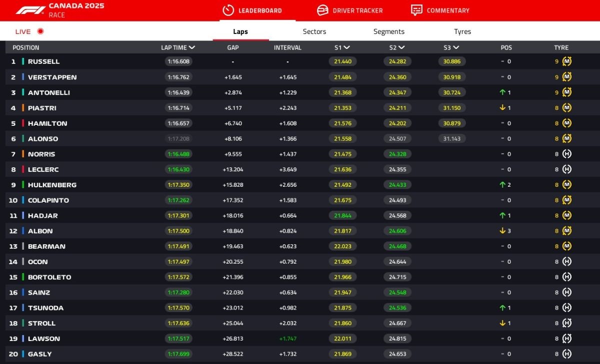Click Piastri's yellow position-loss arrow

[502, 108]
